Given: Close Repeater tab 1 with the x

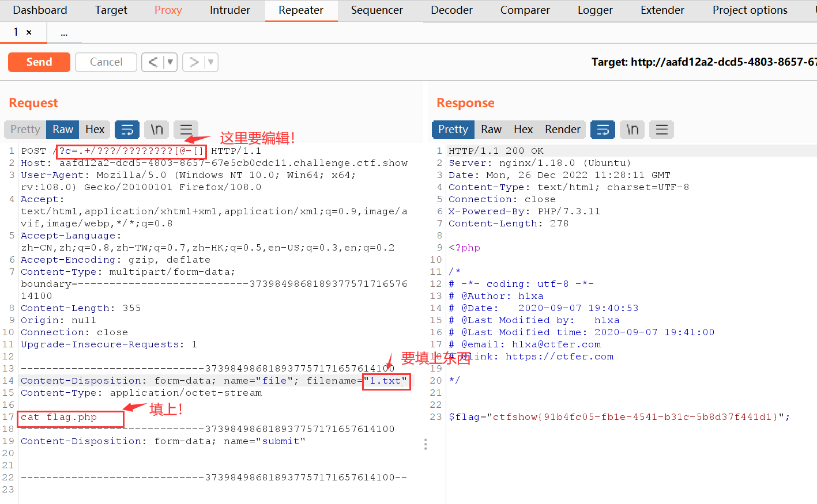Looking at the screenshot, I should pos(29,33).
